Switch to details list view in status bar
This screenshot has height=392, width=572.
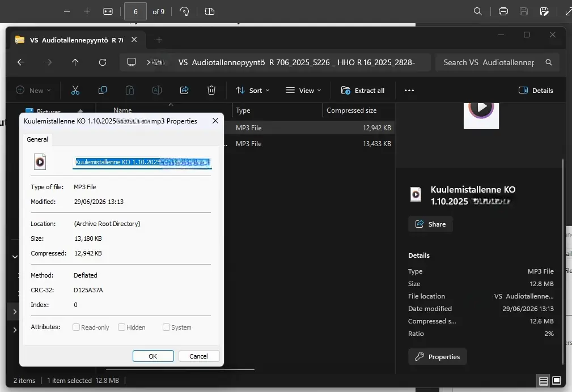544,381
